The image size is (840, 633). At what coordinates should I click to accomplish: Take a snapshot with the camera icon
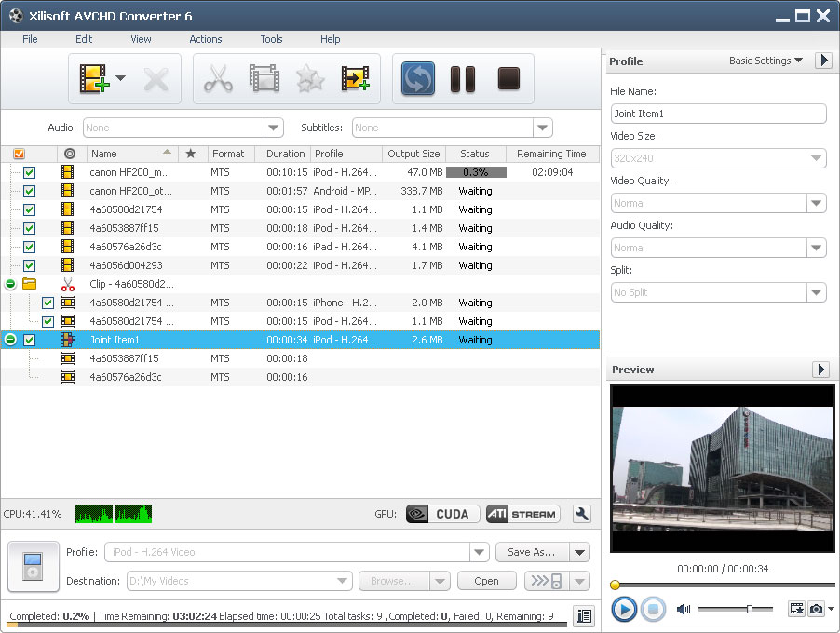point(816,609)
